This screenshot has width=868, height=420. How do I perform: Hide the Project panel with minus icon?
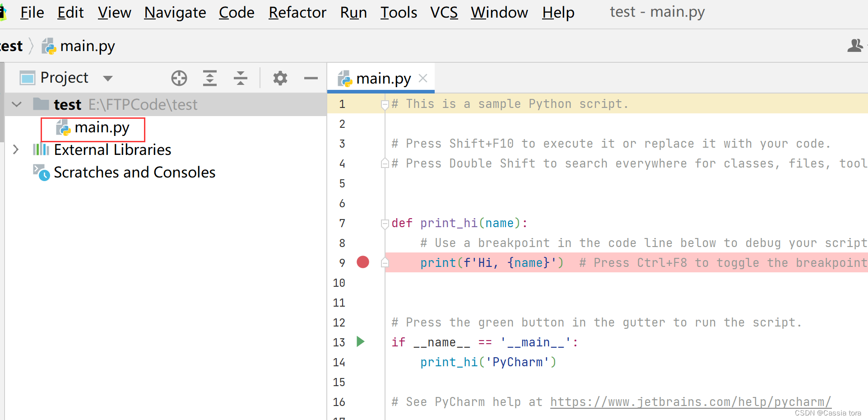(311, 78)
